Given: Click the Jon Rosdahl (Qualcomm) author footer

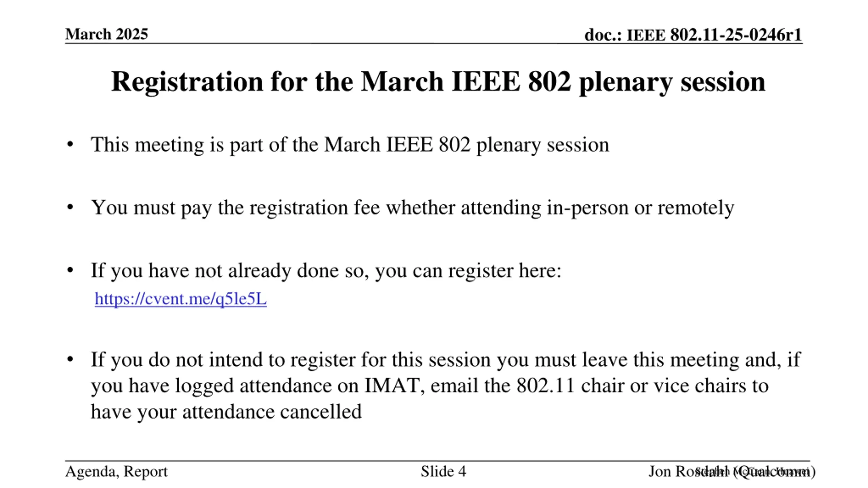Looking at the screenshot, I should (732, 471).
